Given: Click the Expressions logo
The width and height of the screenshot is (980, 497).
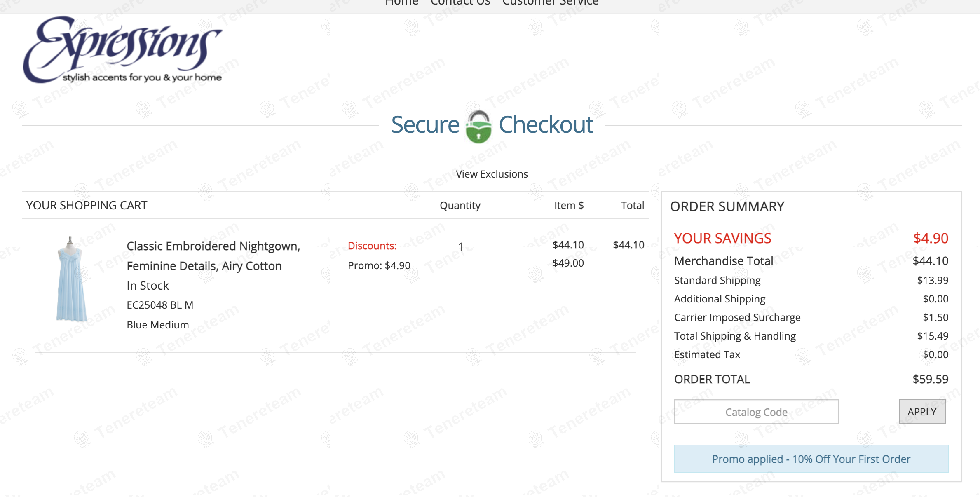Looking at the screenshot, I should pos(122,50).
